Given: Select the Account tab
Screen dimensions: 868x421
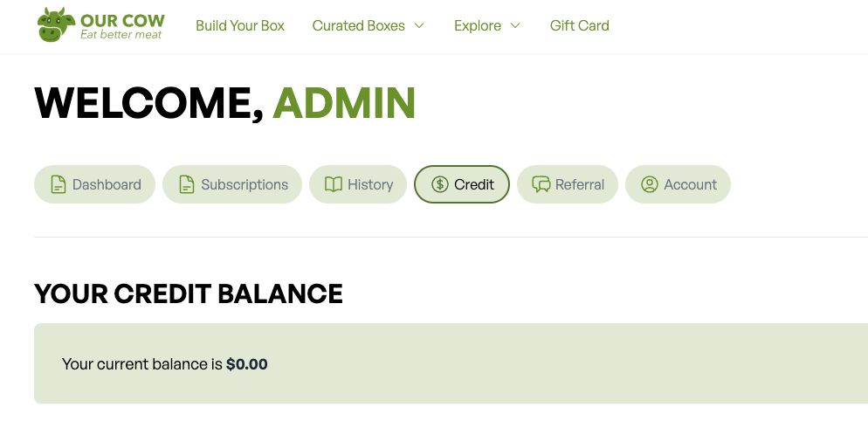Looking at the screenshot, I should pos(678,184).
